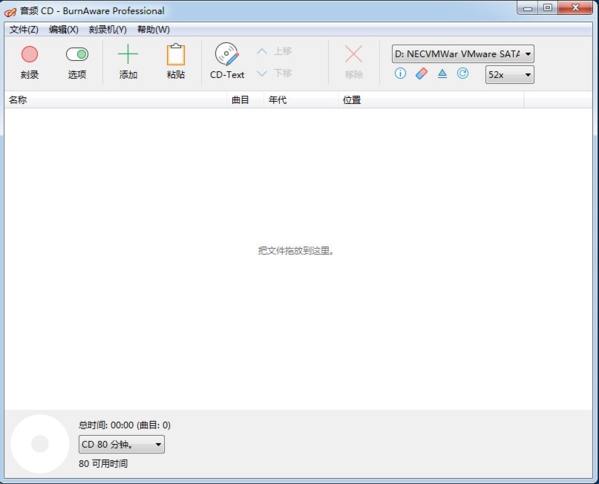Open the D: NECVMWar drive dropdown
This screenshot has height=484, width=599.
point(463,54)
